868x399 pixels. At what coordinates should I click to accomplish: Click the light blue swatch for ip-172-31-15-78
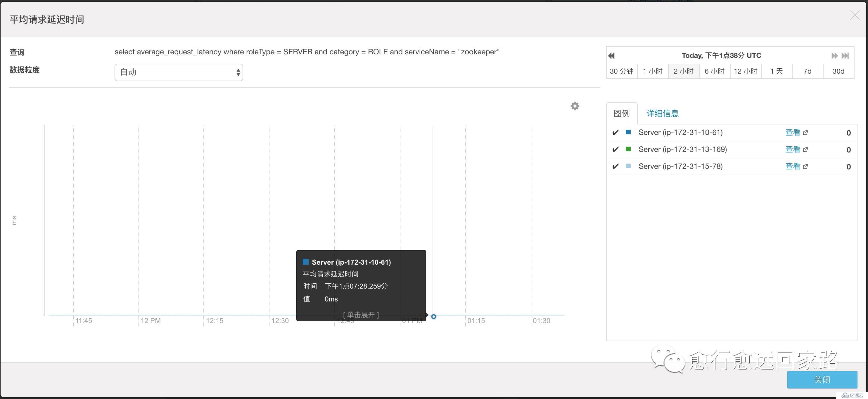pyautogui.click(x=628, y=166)
